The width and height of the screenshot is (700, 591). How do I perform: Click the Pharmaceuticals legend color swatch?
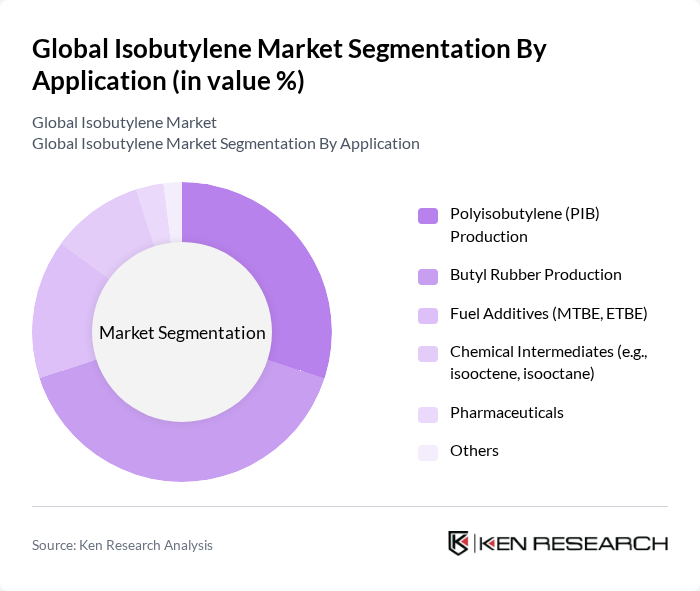tap(428, 415)
